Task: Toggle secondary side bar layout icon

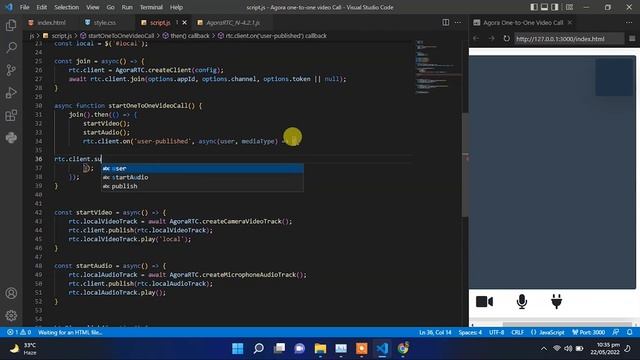Action: [555, 7]
